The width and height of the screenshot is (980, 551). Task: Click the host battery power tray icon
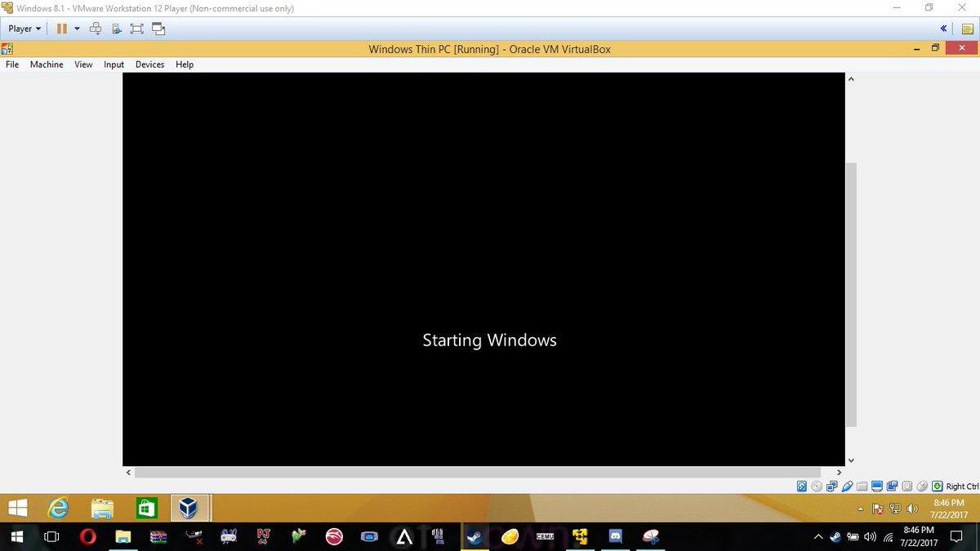(x=853, y=537)
